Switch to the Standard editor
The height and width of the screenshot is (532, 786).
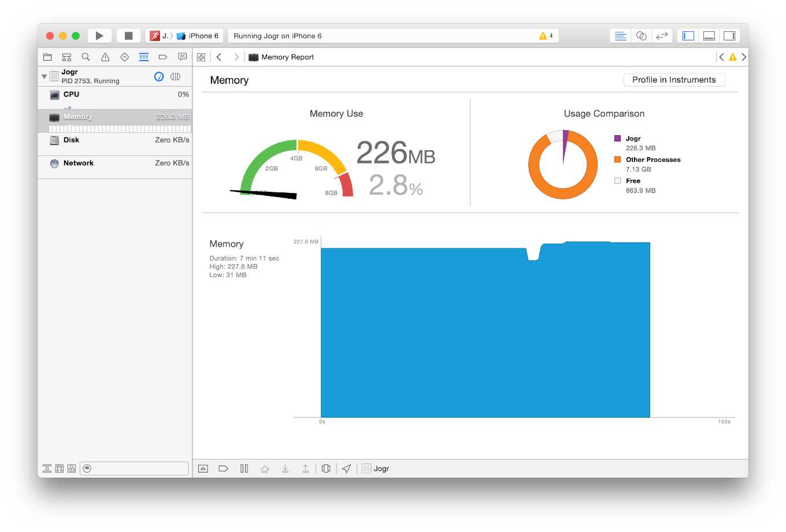620,36
